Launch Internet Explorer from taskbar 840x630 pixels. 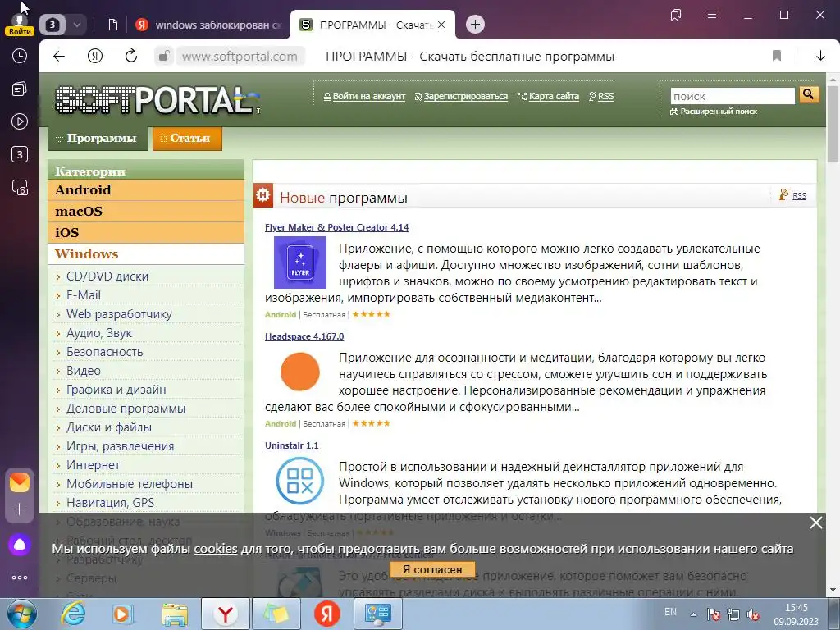point(73,614)
